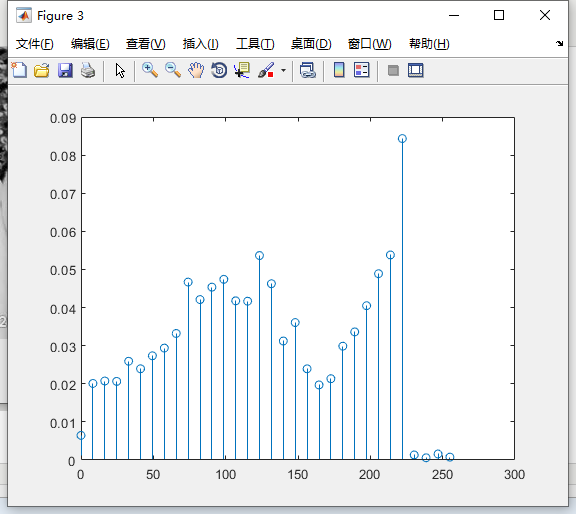Open the 帮助(H) menu
576x514 pixels.
(x=429, y=44)
